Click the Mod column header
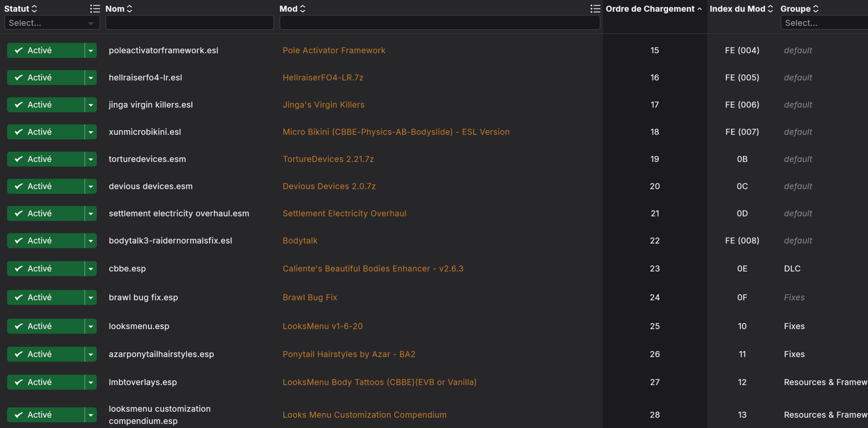Viewport: 868px width, 428px height. pyautogui.click(x=288, y=9)
